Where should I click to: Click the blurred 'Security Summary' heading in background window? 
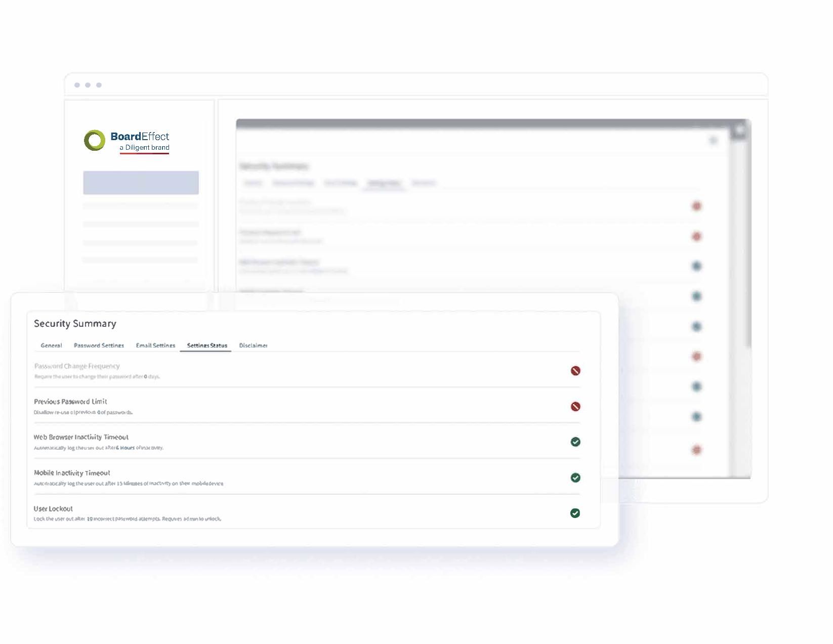pos(273,166)
